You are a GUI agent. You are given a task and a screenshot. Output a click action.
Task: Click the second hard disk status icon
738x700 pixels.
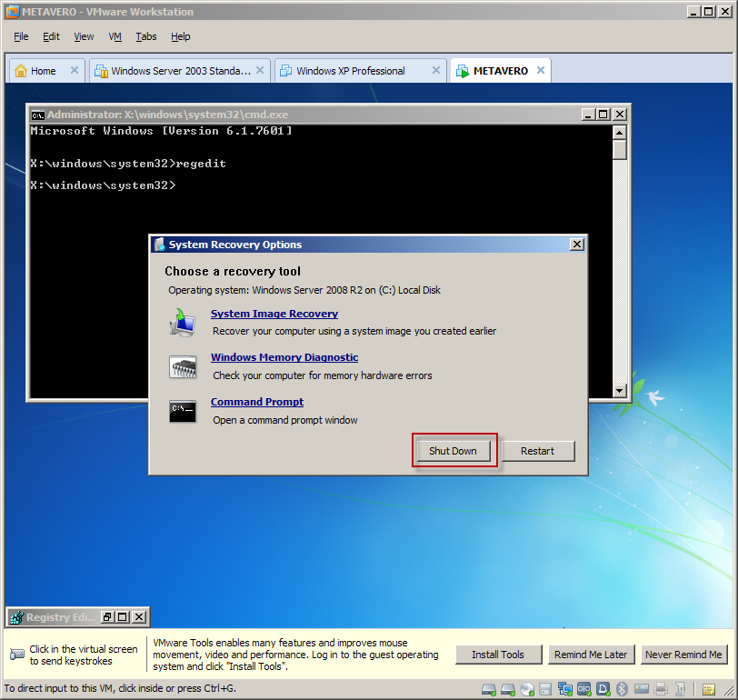click(508, 689)
